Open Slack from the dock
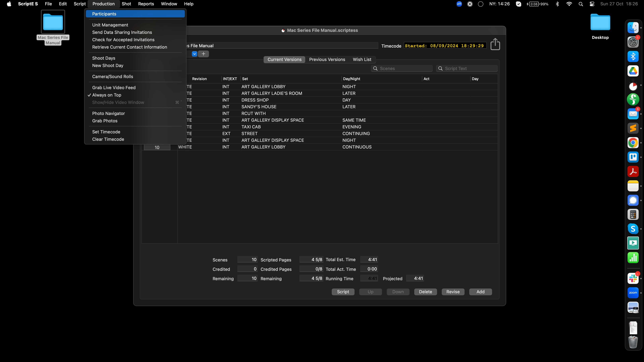644x362 pixels. point(633,278)
